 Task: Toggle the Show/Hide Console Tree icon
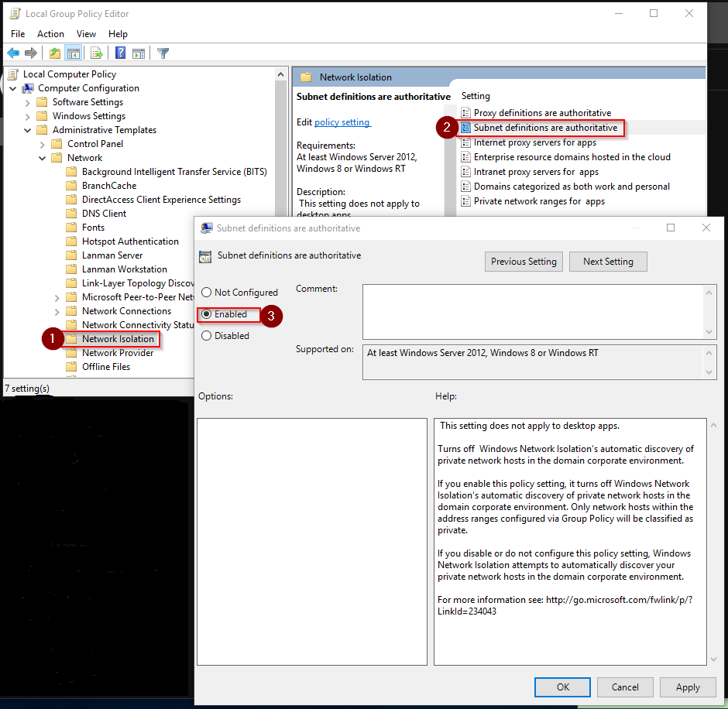74,53
